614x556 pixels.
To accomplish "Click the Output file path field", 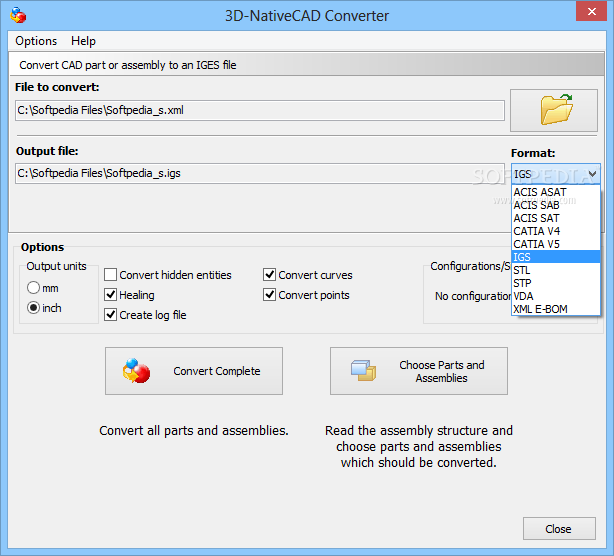I will 260,173.
